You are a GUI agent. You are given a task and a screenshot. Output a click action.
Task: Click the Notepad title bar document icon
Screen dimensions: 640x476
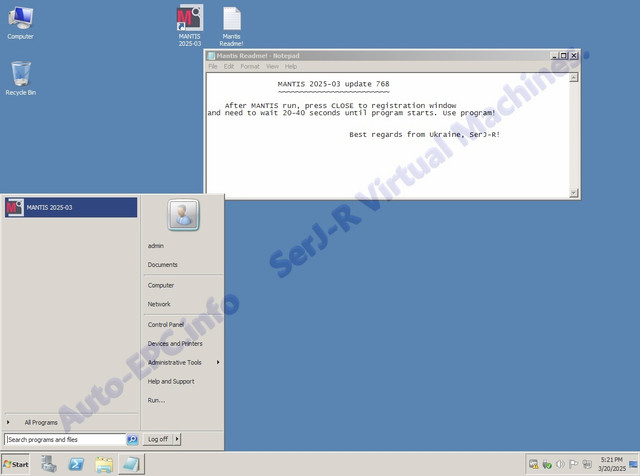coord(211,56)
